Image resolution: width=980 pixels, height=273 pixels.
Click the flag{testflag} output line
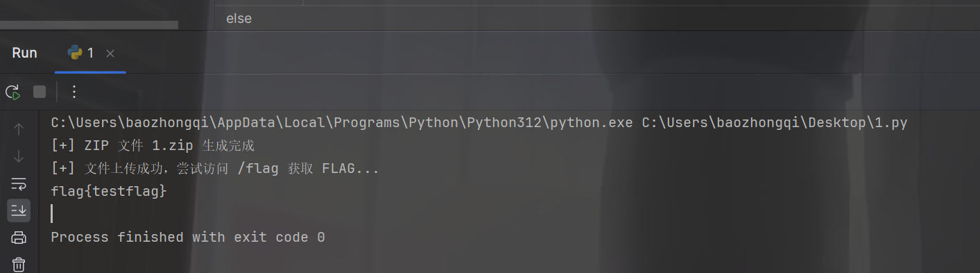109,190
